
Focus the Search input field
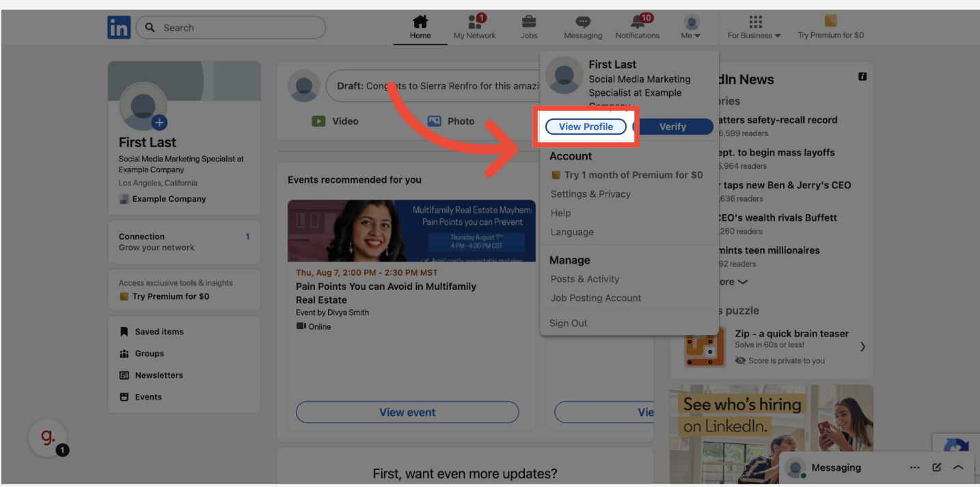[x=231, y=27]
